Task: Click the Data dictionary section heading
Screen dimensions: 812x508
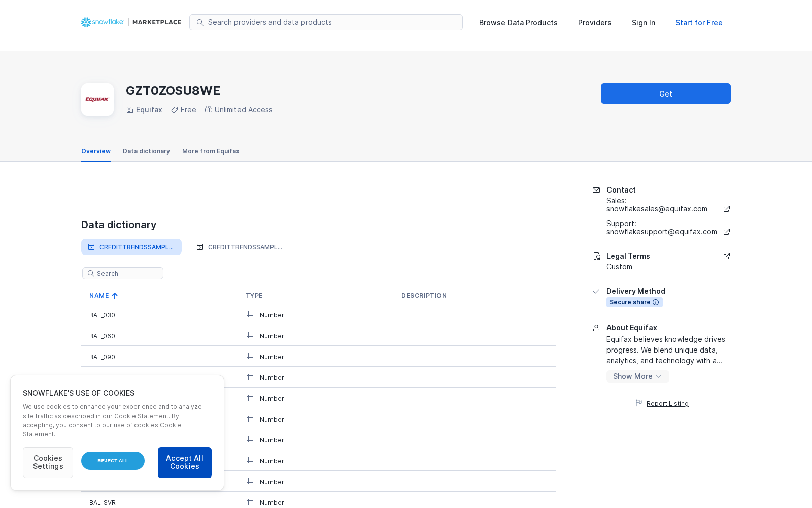Action: pyautogui.click(x=119, y=225)
